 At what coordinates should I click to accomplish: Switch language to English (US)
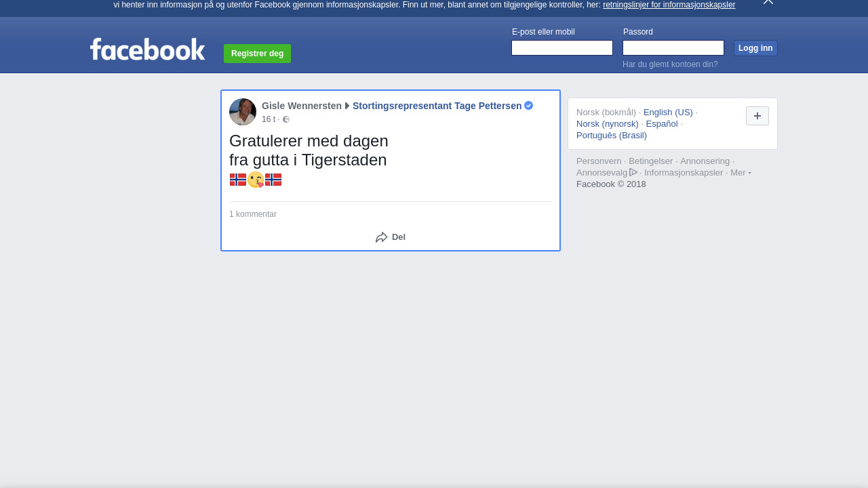pyautogui.click(x=668, y=113)
